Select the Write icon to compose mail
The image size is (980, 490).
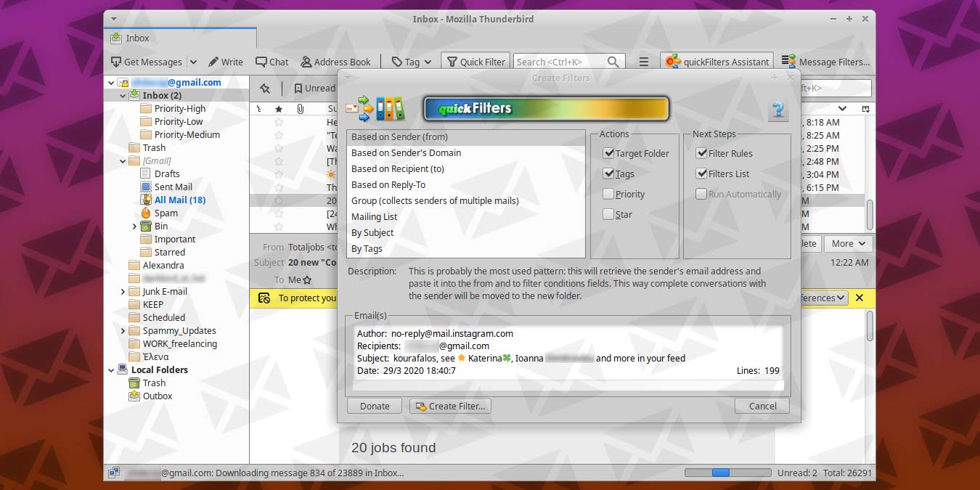[225, 62]
